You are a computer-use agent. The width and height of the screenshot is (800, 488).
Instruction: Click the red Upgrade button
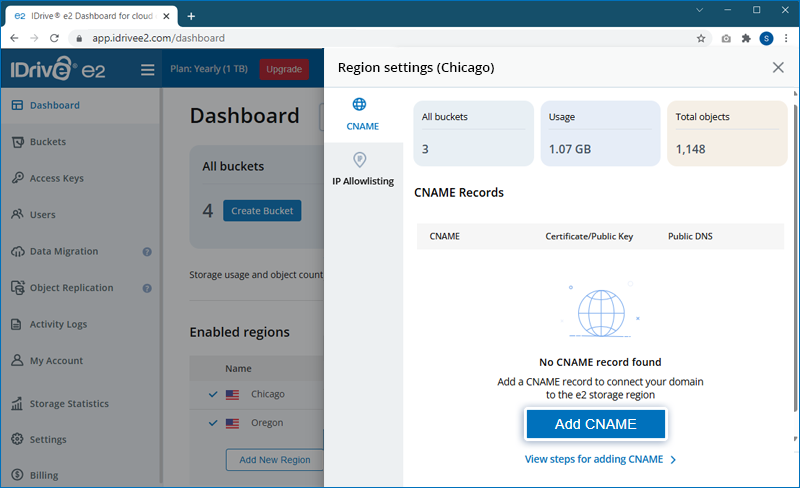284,69
